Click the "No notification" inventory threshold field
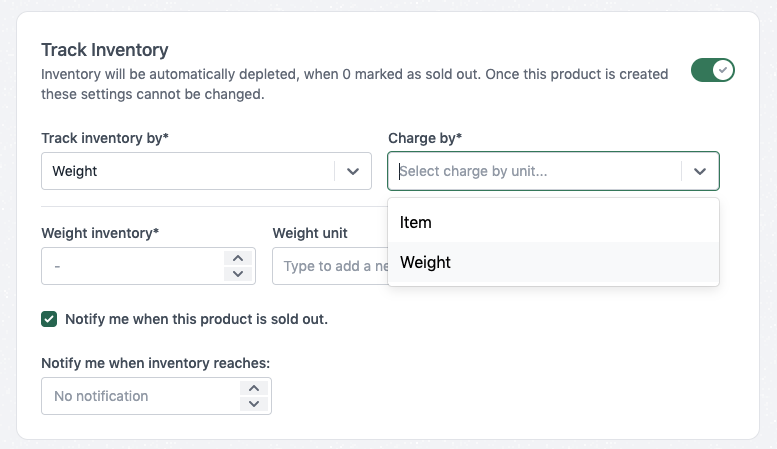This screenshot has width=777, height=449. (x=140, y=396)
